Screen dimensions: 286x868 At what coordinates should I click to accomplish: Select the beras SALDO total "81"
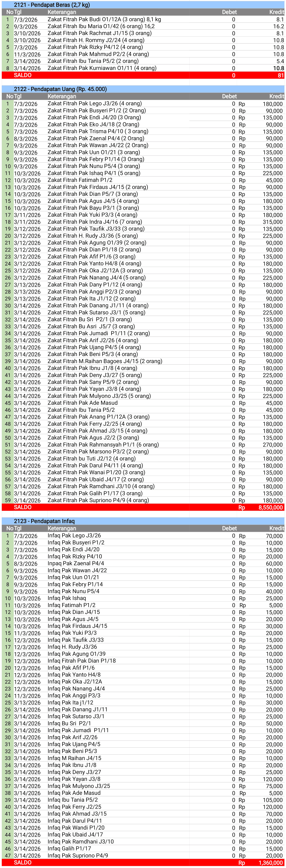[x=281, y=75]
